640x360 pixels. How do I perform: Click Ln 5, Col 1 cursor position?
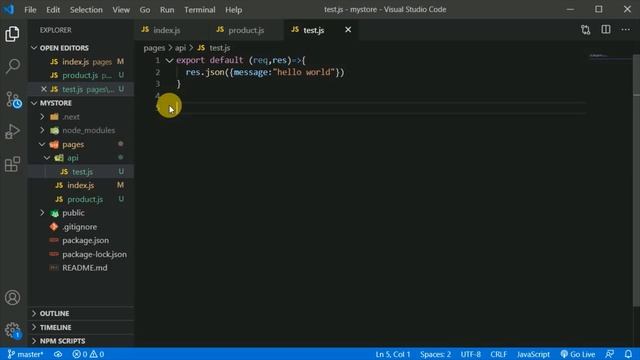point(393,354)
